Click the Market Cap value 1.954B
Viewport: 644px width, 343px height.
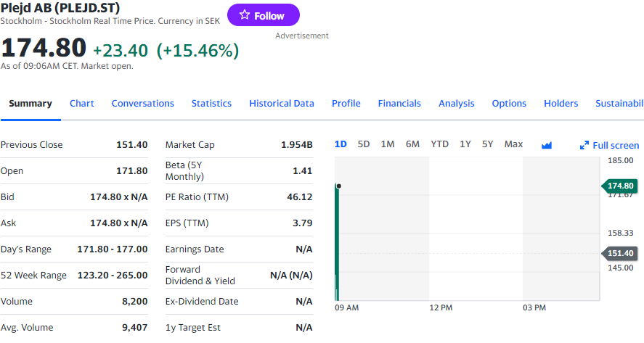click(296, 145)
